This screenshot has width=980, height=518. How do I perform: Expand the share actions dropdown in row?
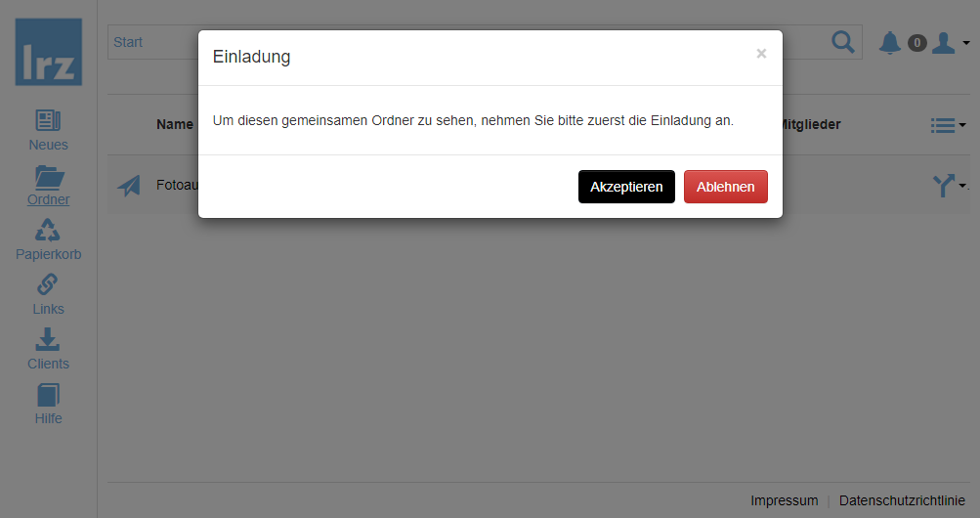click(x=949, y=185)
